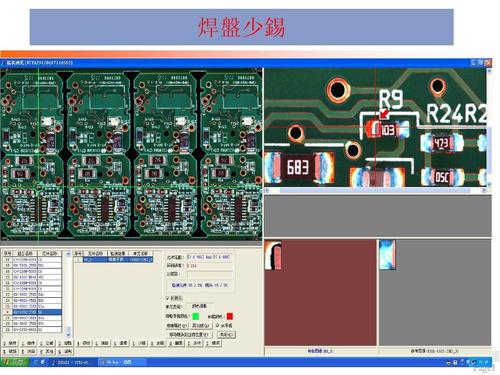The height and width of the screenshot is (375, 500).
Task: Click the red arrow marker near R9
Action: [x=384, y=114]
